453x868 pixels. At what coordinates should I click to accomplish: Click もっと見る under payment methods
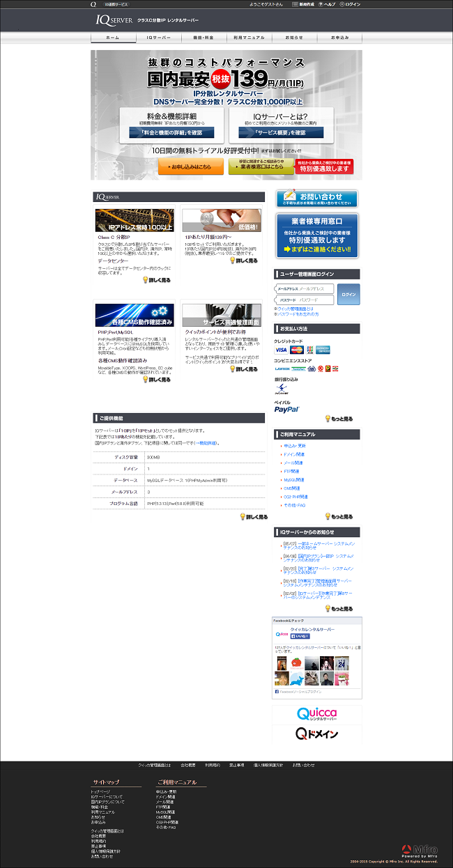(339, 419)
